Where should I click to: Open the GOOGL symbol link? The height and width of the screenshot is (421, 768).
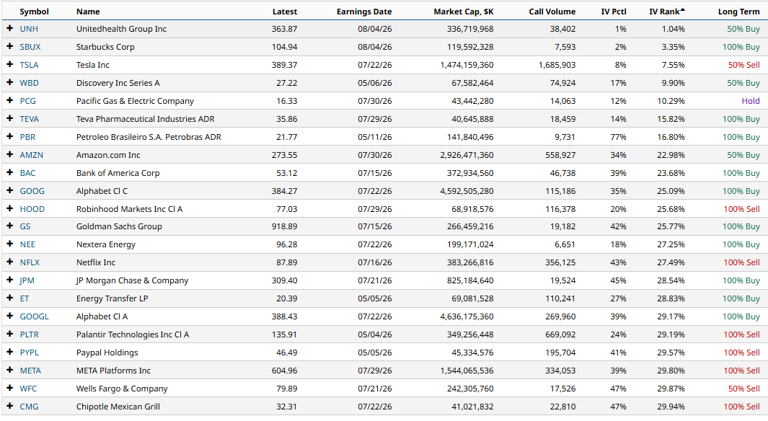(34, 317)
